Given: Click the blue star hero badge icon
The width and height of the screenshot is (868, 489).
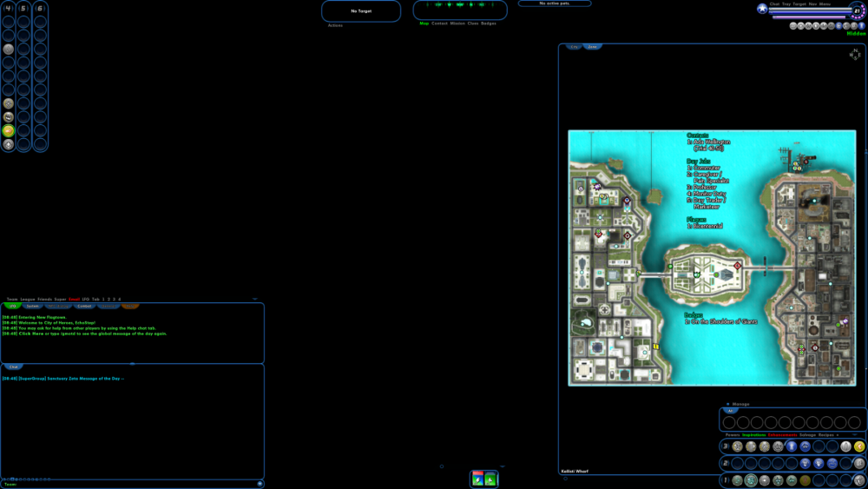Looking at the screenshot, I should tap(762, 9).
